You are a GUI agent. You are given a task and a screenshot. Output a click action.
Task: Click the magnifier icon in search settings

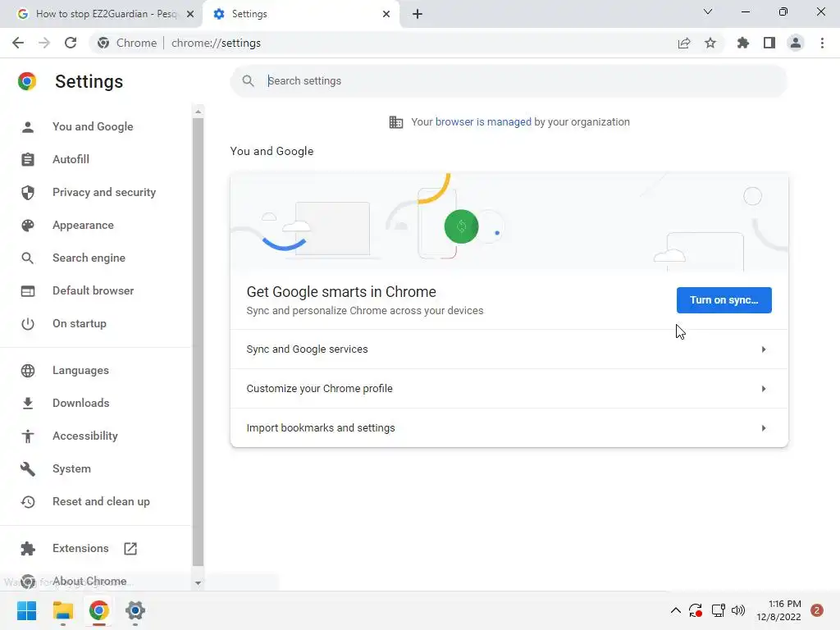coord(248,81)
